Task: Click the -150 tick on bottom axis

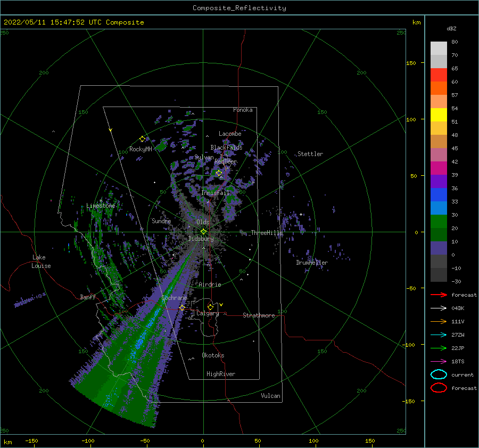Action: 31,441
